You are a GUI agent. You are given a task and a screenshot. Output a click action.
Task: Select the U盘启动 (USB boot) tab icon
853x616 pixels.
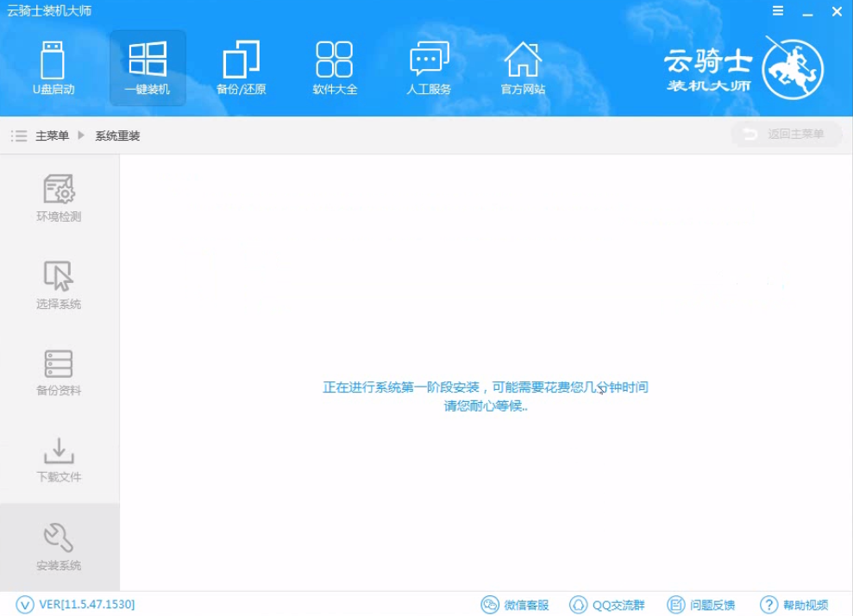52,67
